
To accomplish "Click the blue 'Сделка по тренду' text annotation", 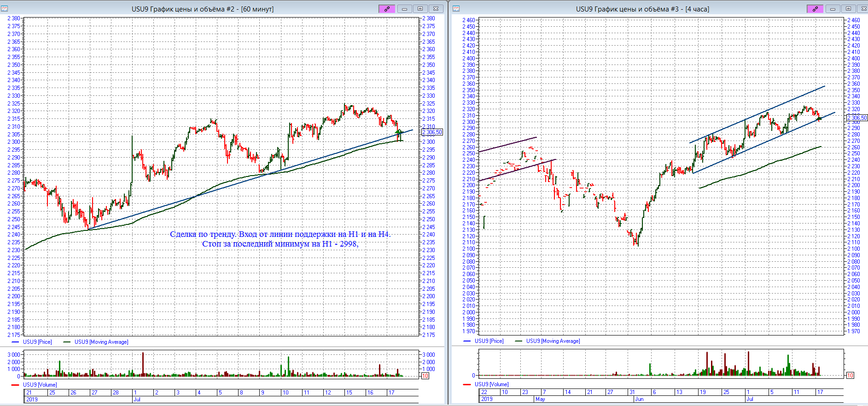I will tap(280, 235).
